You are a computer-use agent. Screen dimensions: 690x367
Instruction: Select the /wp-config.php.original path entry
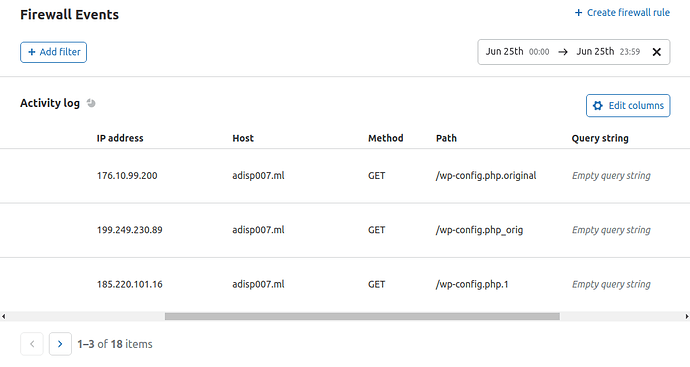[486, 176]
